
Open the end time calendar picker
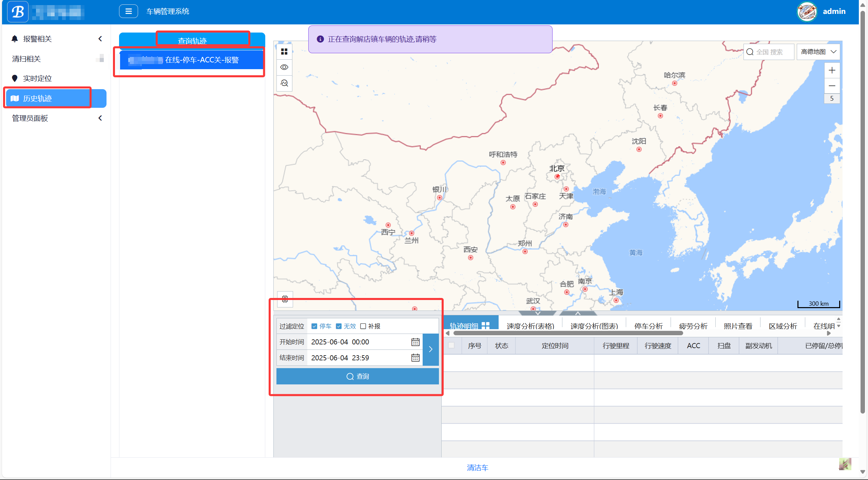point(415,358)
